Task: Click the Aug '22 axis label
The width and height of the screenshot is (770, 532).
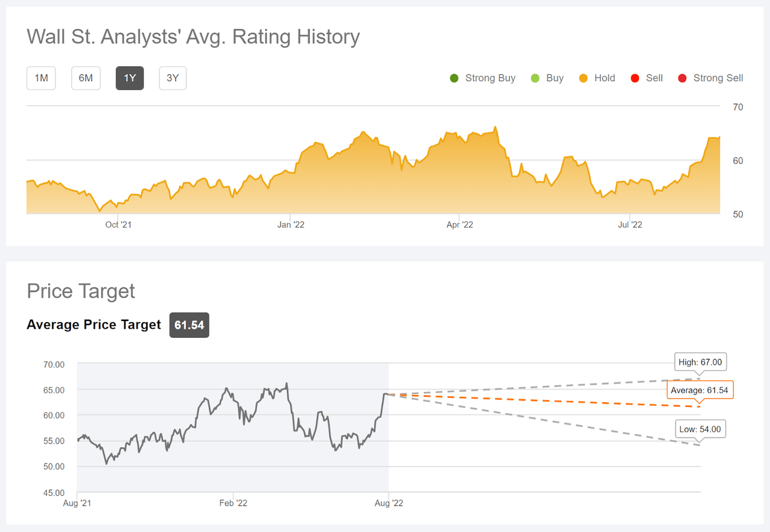Action: [x=388, y=503]
